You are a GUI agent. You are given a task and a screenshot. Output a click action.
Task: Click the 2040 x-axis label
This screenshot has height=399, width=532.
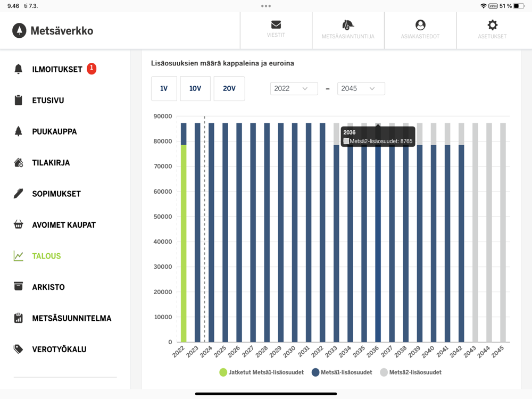(428, 352)
